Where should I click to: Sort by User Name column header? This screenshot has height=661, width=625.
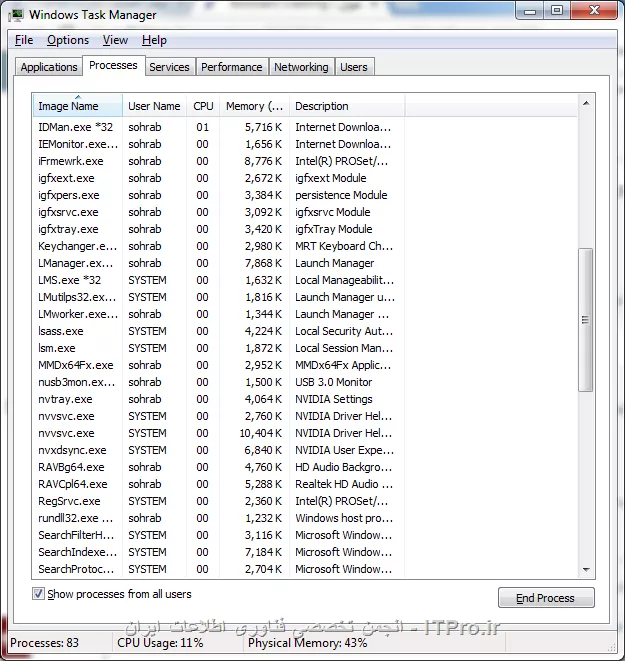(154, 106)
